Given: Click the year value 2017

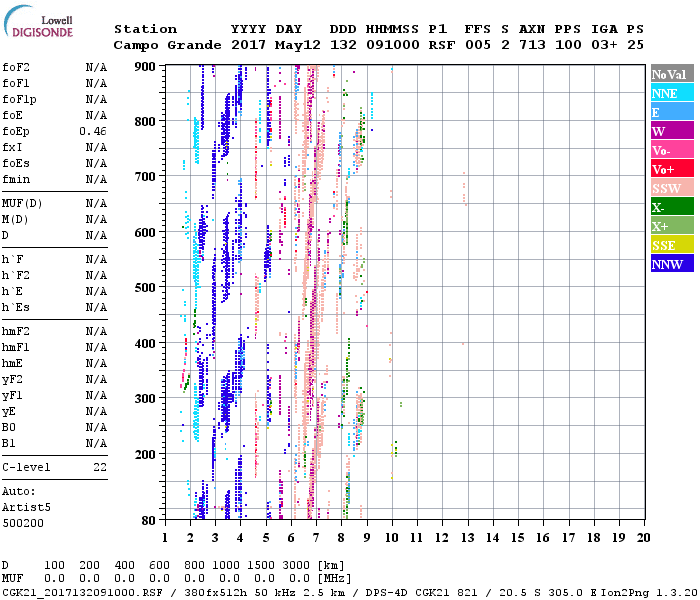Looking at the screenshot, I should click(249, 45).
